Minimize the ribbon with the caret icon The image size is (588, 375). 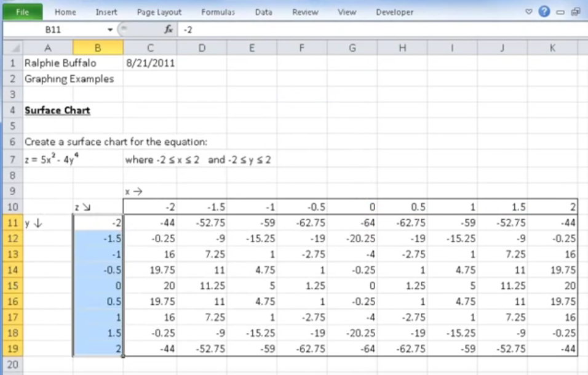point(529,12)
